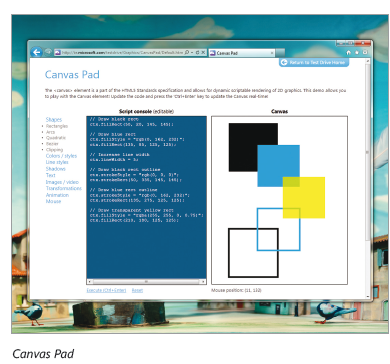This screenshot has height=364, width=390.
Task: Click the refresh icon in address bar
Action: 197,52
